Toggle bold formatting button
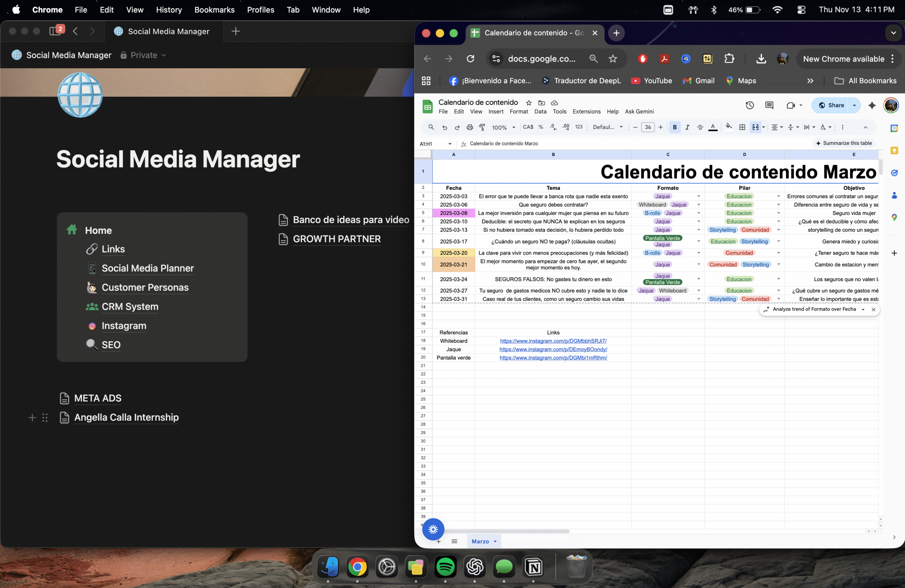The height and width of the screenshot is (588, 905). pos(675,127)
